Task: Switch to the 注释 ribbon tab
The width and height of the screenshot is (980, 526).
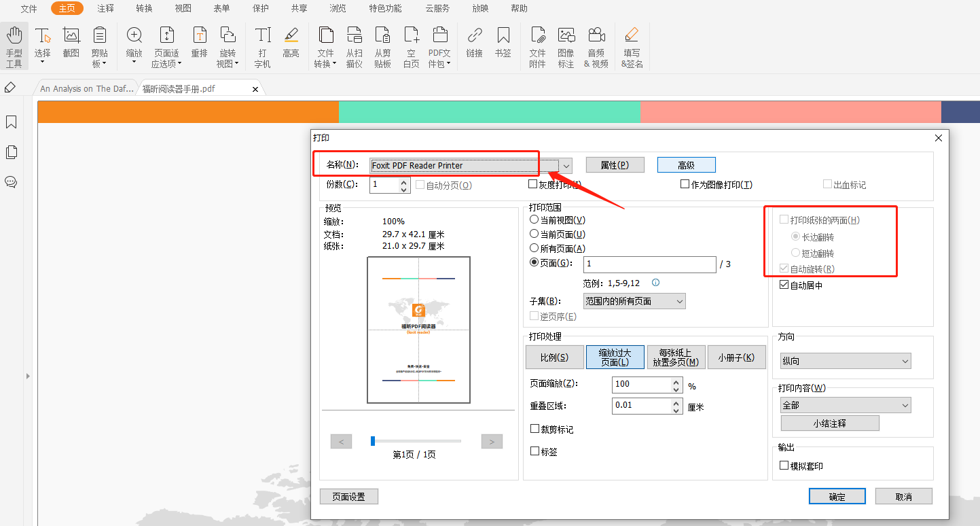Action: tap(105, 8)
